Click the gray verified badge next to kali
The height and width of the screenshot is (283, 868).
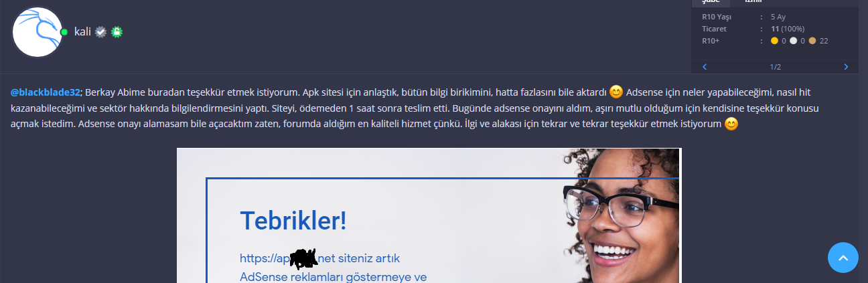[x=100, y=31]
